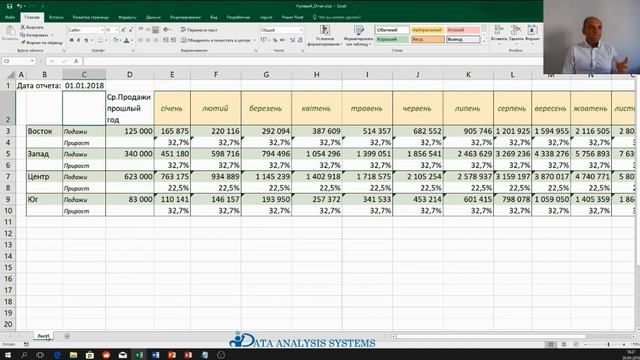Screen dimensions: 640x360
Task: Open Merge and Center dropdown arrow
Action: pyautogui.click(x=254, y=40)
